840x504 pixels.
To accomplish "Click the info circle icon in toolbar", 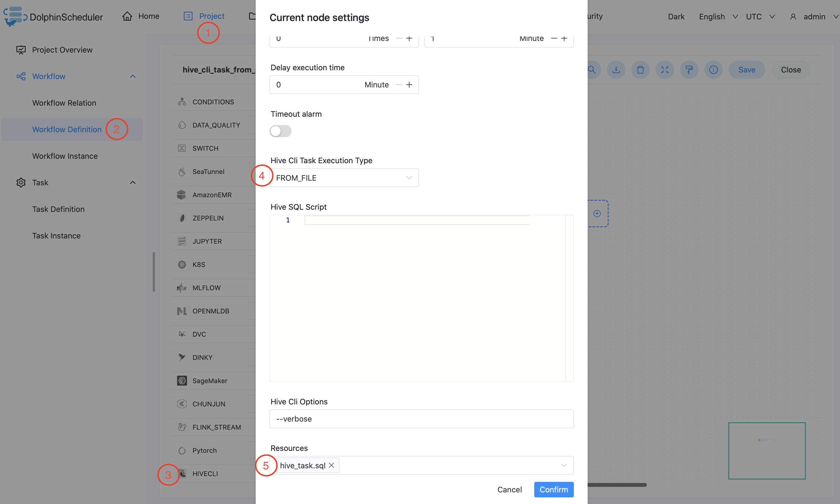I will click(713, 70).
